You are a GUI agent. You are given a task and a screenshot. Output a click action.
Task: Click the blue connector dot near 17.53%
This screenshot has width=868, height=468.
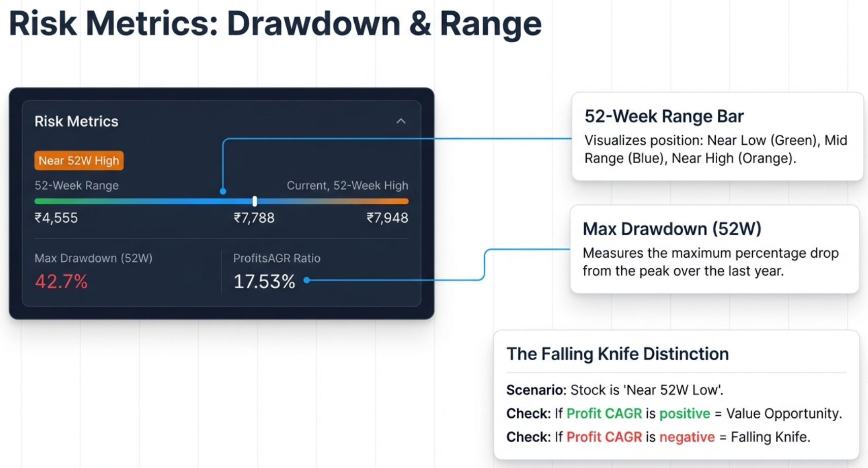coord(307,280)
